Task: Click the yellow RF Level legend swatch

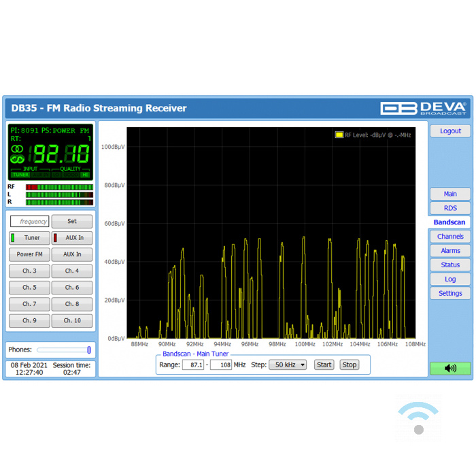Action: [339, 135]
